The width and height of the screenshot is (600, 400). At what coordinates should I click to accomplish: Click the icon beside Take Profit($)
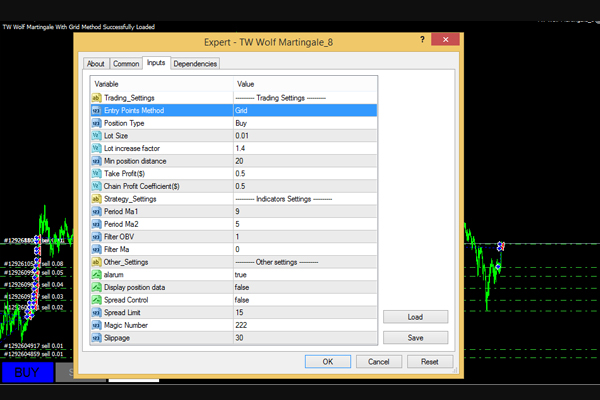[96, 174]
